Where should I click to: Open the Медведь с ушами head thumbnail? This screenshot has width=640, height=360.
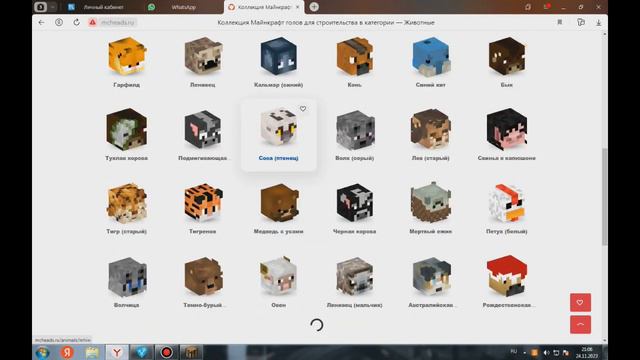[279, 203]
